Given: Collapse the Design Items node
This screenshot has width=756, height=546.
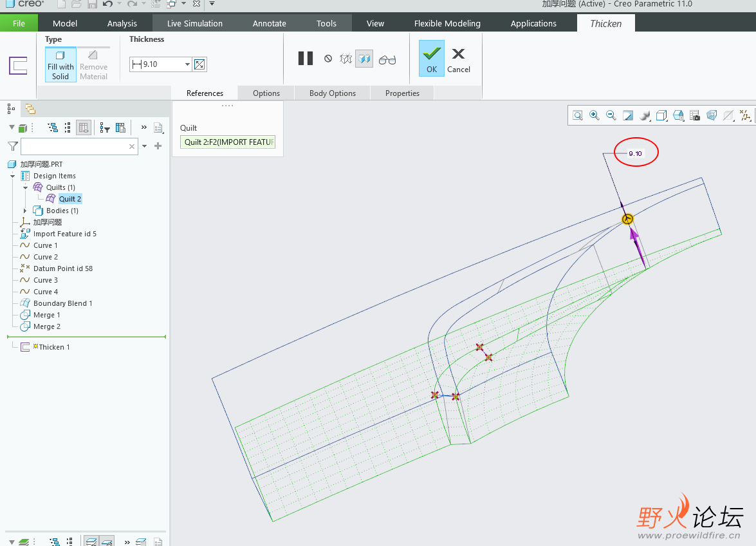Looking at the screenshot, I should pos(12,176).
